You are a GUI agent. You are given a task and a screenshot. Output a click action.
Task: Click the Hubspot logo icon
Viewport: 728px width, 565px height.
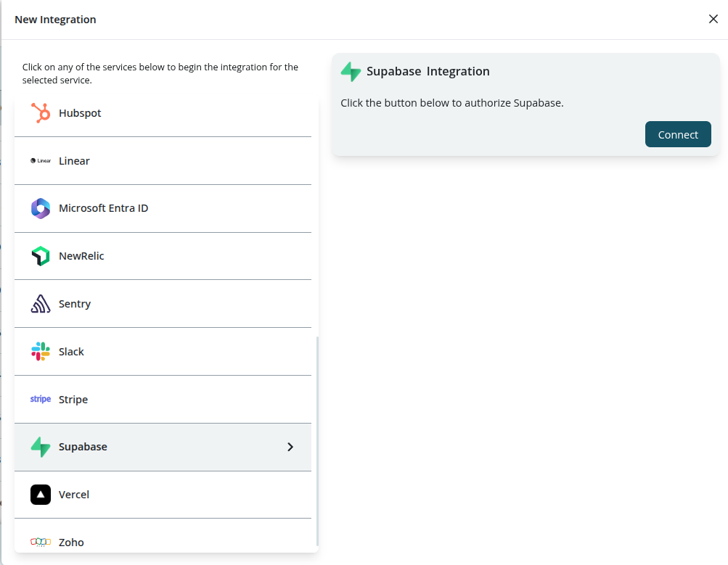pos(41,112)
